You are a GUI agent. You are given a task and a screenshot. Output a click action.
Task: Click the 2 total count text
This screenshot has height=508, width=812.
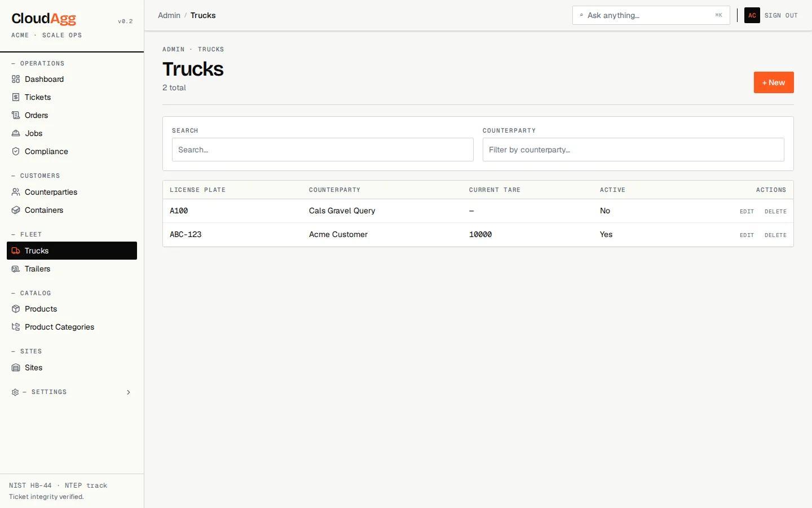tap(174, 87)
